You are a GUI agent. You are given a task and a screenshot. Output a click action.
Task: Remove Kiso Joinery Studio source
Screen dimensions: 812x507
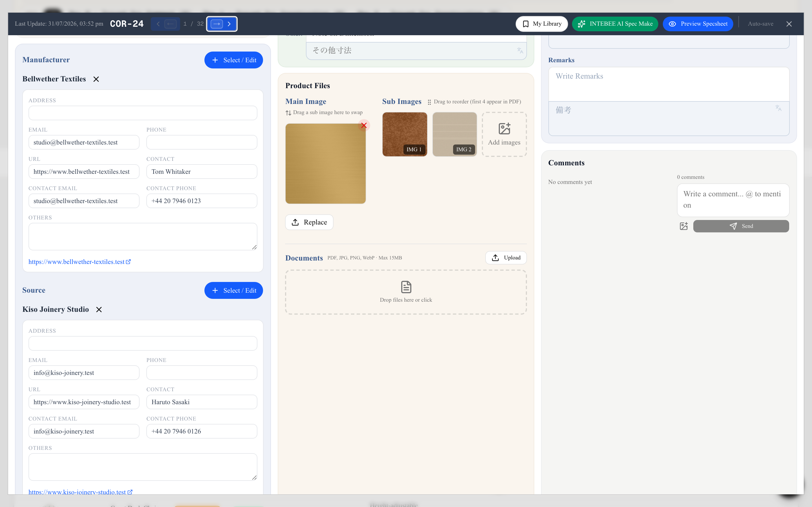click(99, 310)
